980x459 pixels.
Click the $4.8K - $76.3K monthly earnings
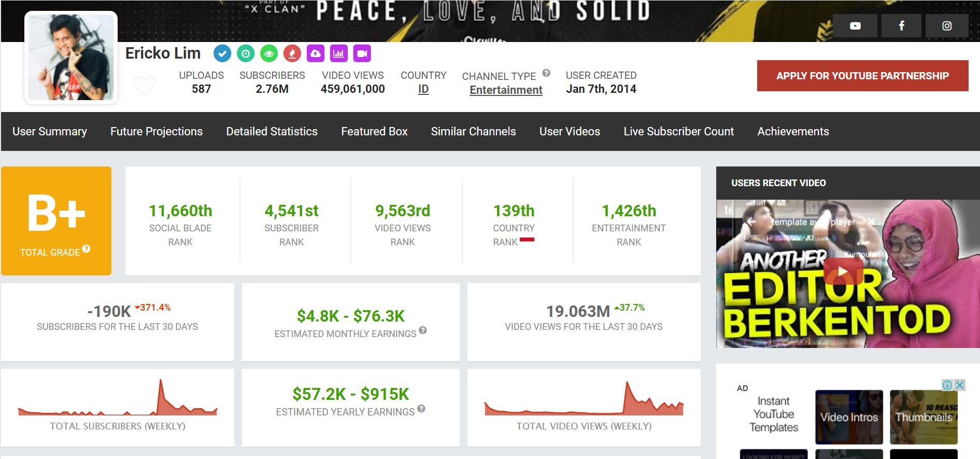351,316
